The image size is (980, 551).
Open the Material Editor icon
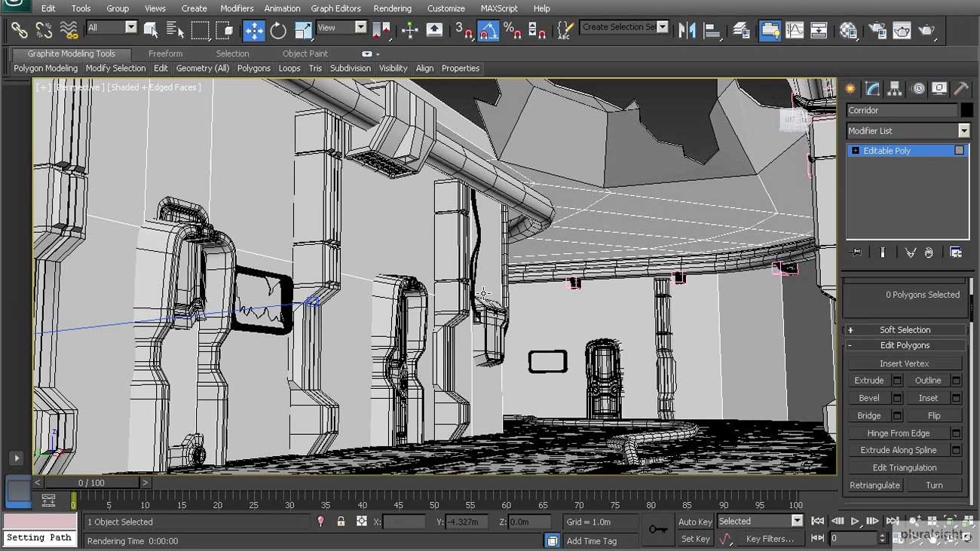[848, 30]
